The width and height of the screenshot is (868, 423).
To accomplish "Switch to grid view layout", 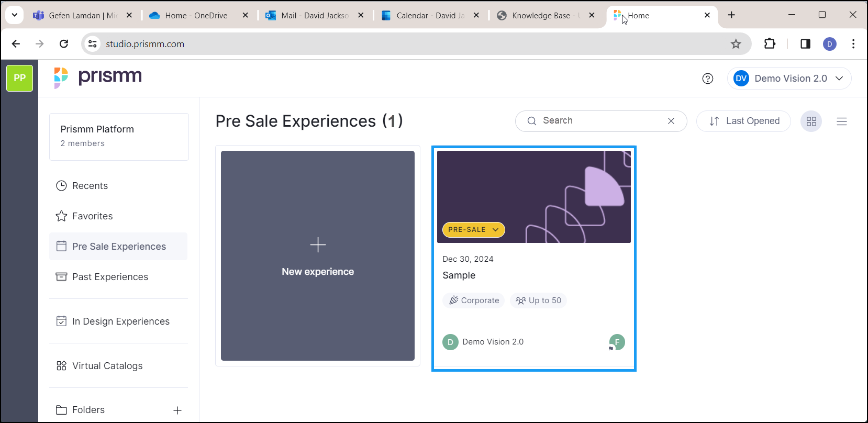I will tap(811, 121).
